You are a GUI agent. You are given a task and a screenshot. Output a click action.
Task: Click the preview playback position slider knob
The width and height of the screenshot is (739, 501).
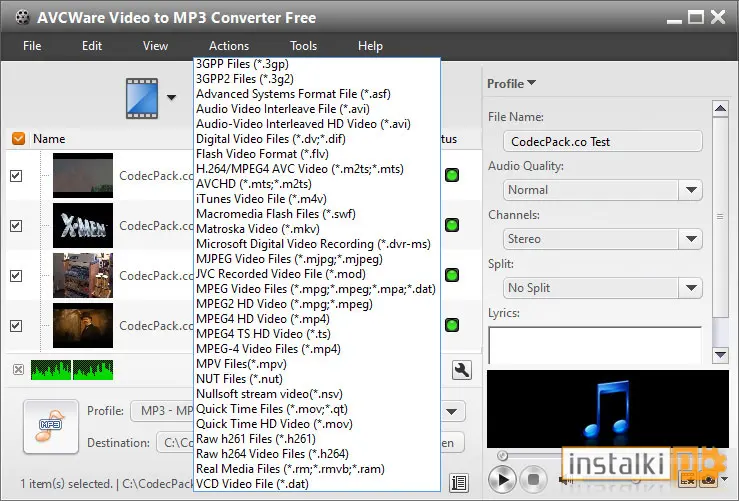[502, 455]
